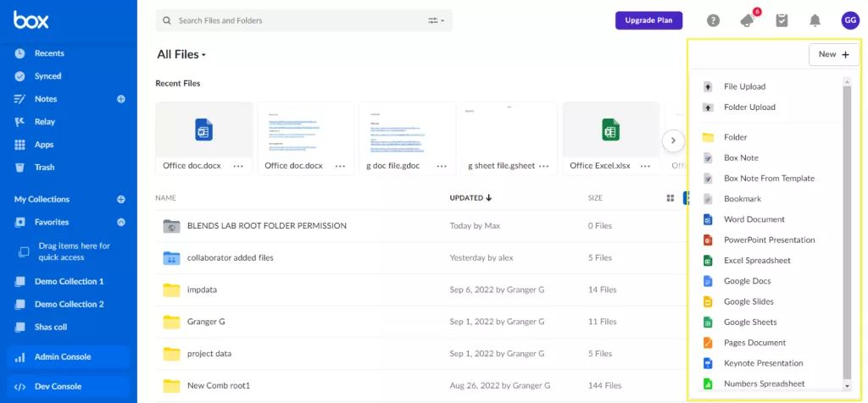Create a new Excel Spreadsheet
This screenshot has width=868, height=403.
coord(757,261)
